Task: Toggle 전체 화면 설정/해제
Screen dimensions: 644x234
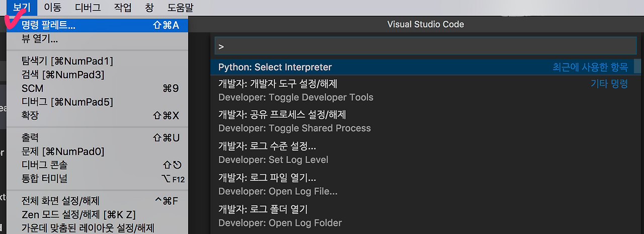Action: [97, 201]
